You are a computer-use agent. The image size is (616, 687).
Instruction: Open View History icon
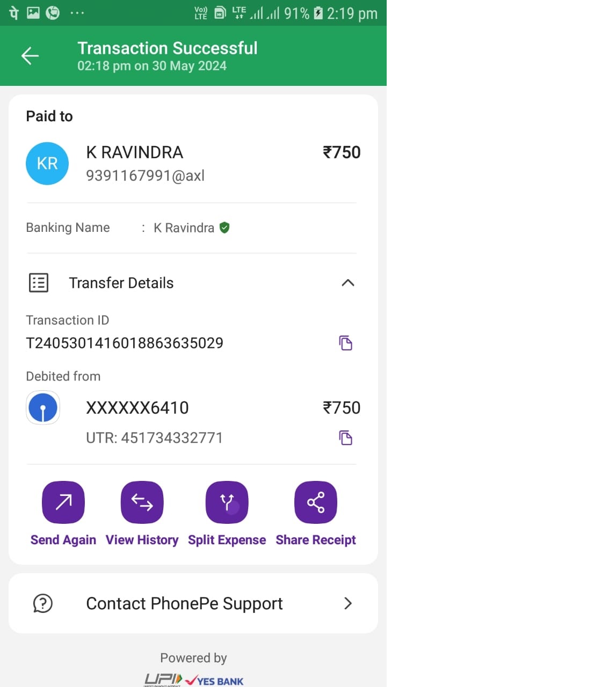pyautogui.click(x=142, y=502)
